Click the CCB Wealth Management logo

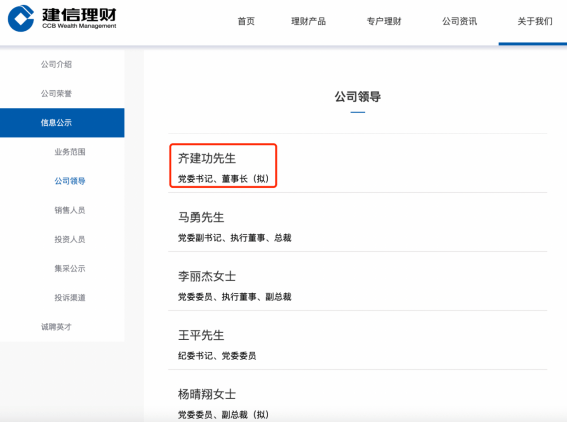coord(62,18)
